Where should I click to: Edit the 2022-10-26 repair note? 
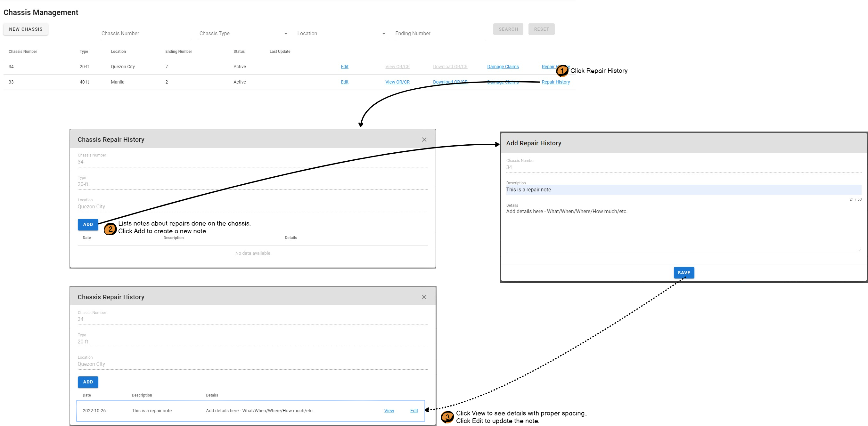pyautogui.click(x=414, y=411)
